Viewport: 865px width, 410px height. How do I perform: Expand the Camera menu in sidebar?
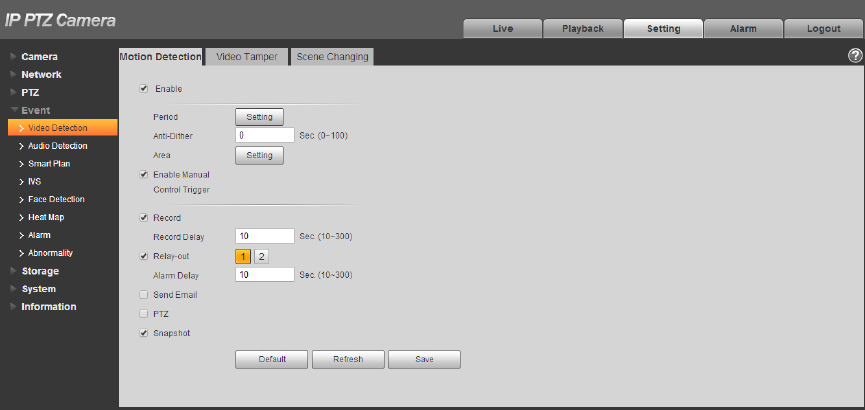tap(39, 57)
